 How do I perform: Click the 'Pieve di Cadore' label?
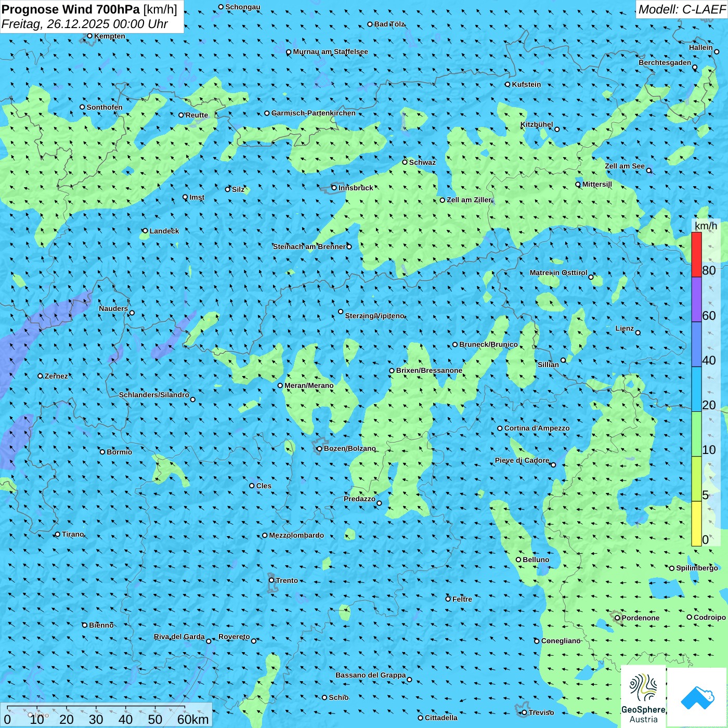coord(522,460)
